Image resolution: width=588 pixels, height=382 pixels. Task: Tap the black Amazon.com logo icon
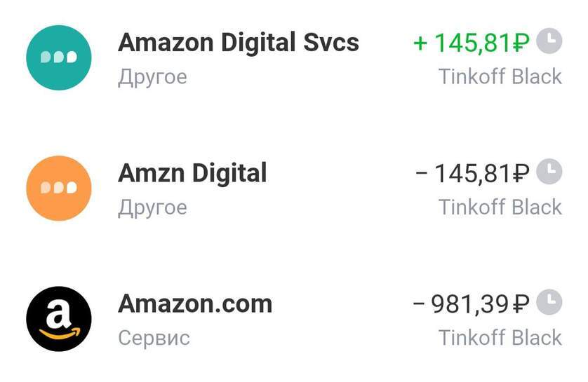coord(59,320)
